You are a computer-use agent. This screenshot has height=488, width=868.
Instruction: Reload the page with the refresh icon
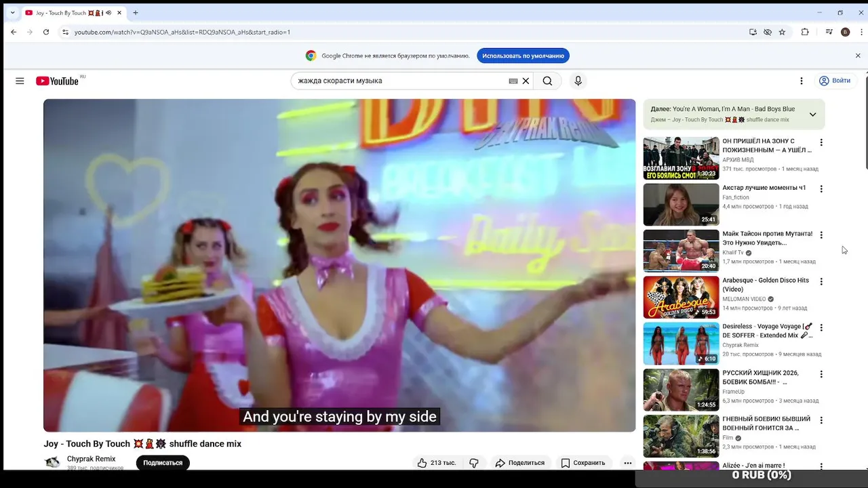pos(46,32)
